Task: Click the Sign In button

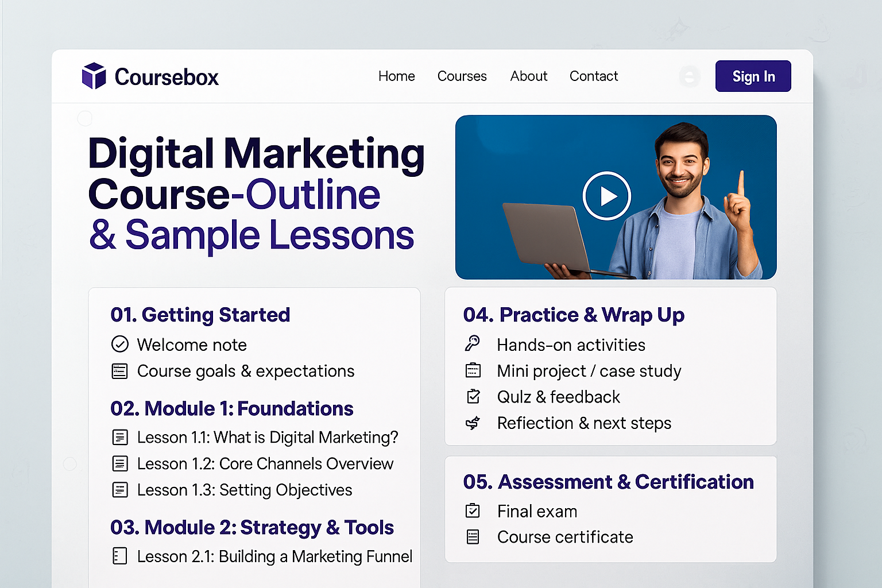Action: pyautogui.click(x=753, y=76)
